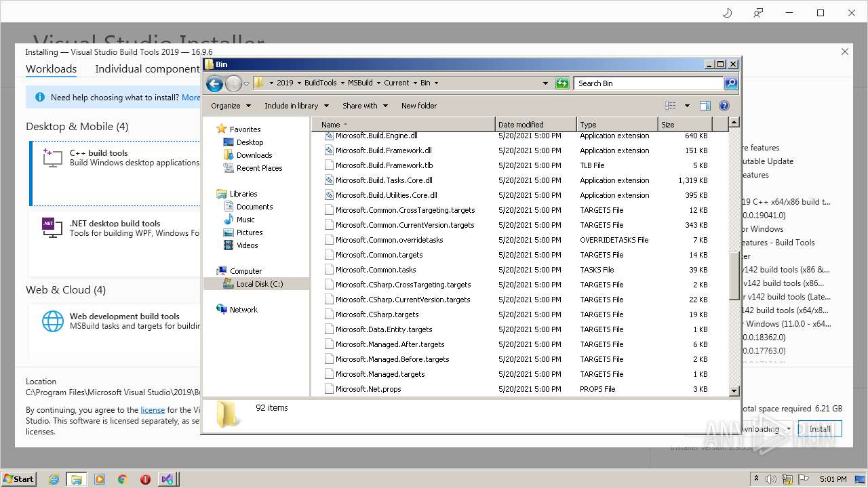This screenshot has width=868, height=488.
Task: Refresh the Bin folder view
Action: click(x=562, y=83)
